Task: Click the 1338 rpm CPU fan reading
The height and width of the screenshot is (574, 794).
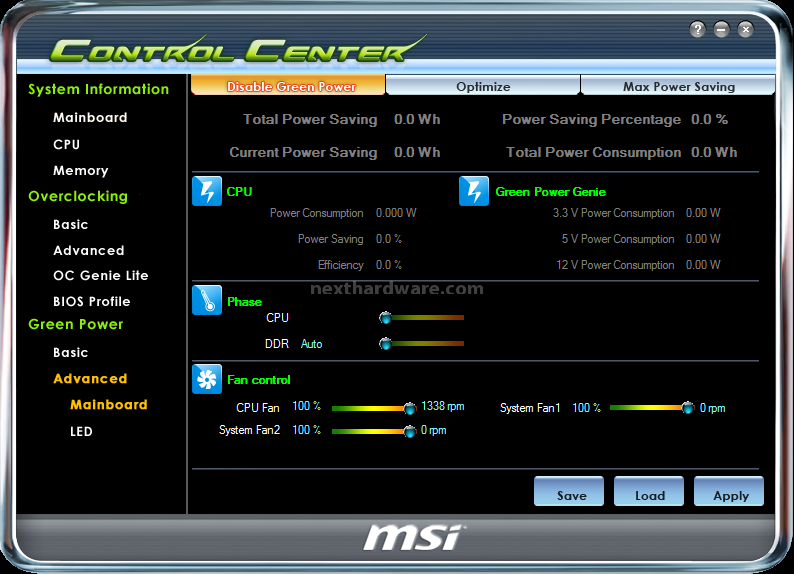Action: (x=443, y=406)
